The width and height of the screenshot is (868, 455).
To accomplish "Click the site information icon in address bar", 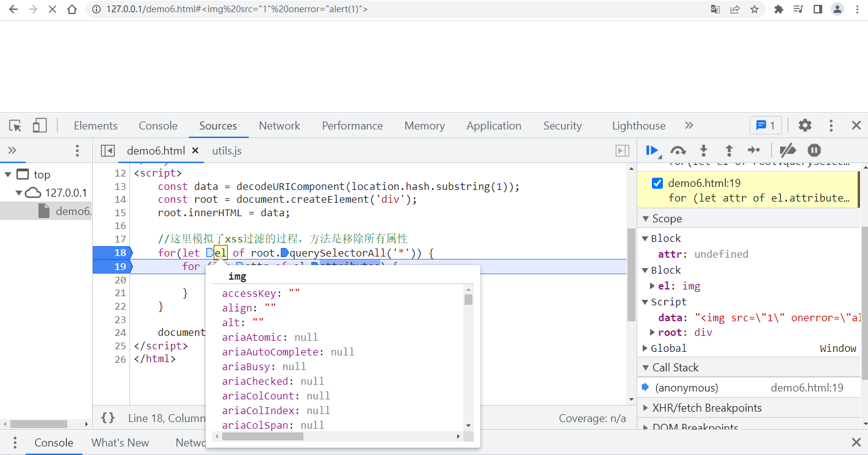I will [x=96, y=10].
